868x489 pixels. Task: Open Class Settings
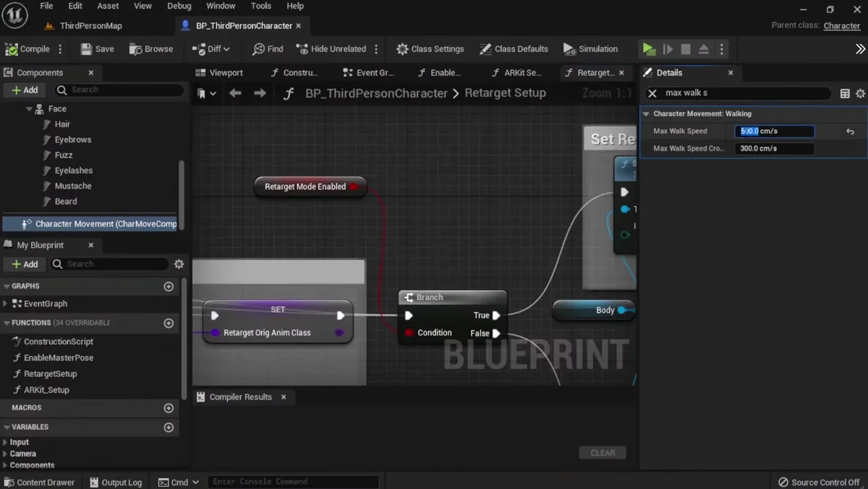pos(430,49)
